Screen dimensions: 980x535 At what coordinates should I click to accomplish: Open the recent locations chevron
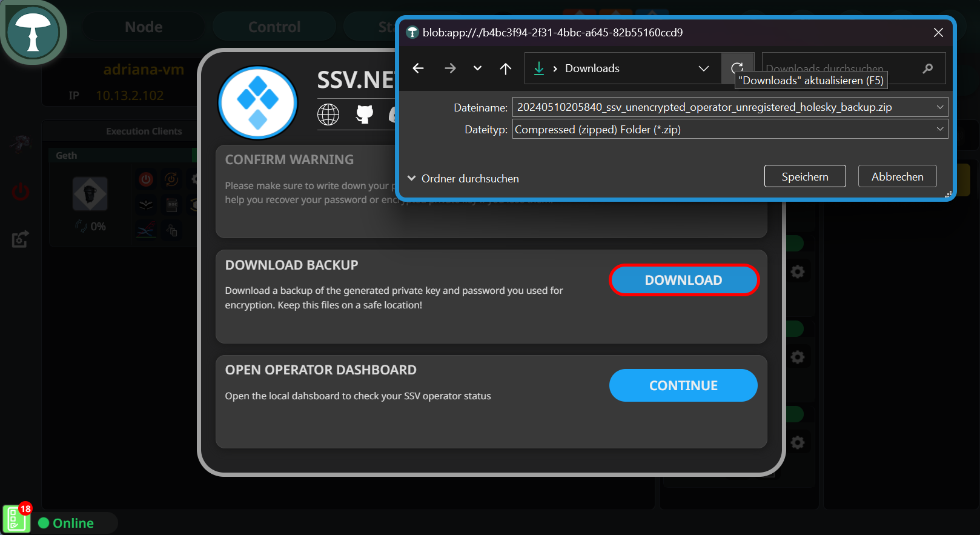tap(477, 68)
